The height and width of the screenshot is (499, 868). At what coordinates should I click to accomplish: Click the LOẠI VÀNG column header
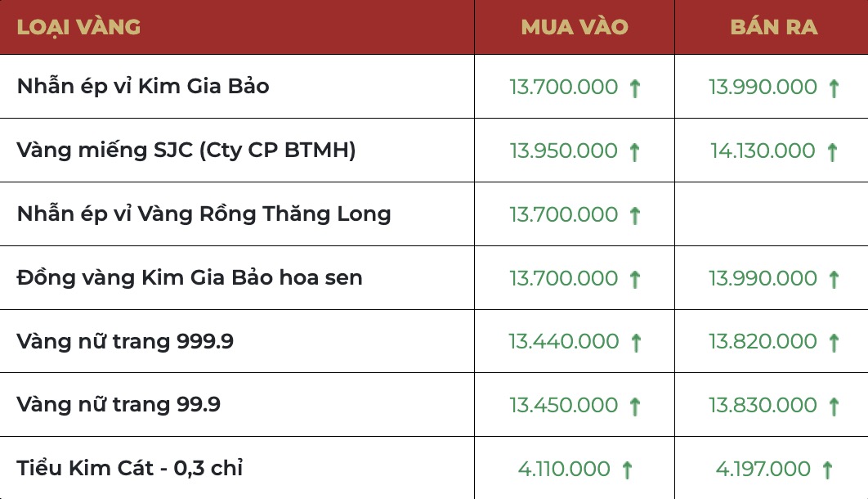78,27
